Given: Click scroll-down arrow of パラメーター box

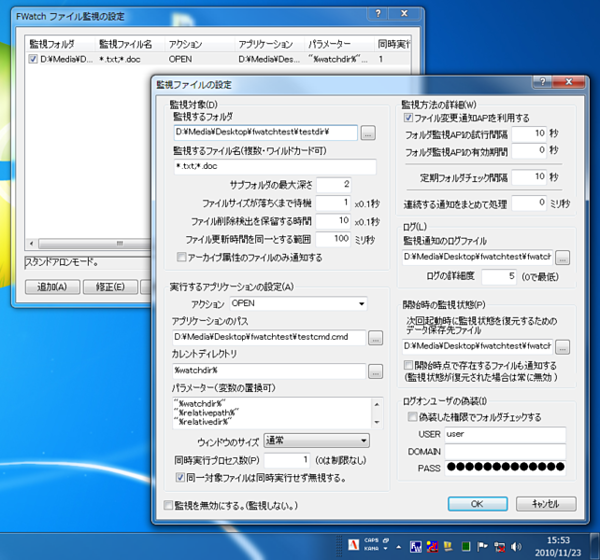Looking at the screenshot, I should tap(376, 421).
